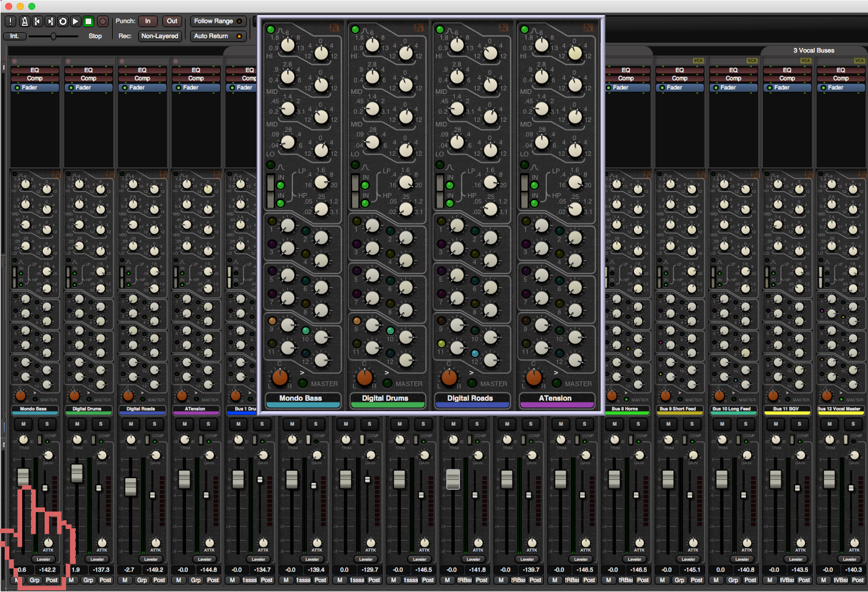The height and width of the screenshot is (592, 868).
Task: Solo the Digital Roads channel
Action: point(155,424)
